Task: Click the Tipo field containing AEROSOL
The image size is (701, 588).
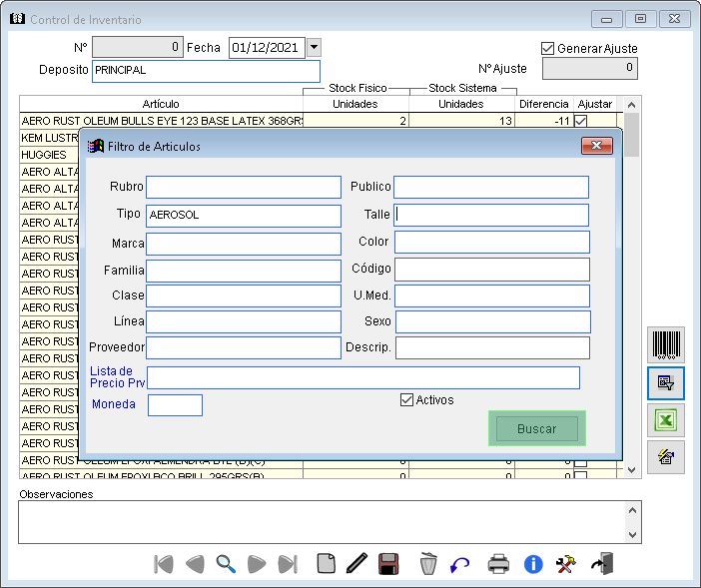Action: click(244, 216)
